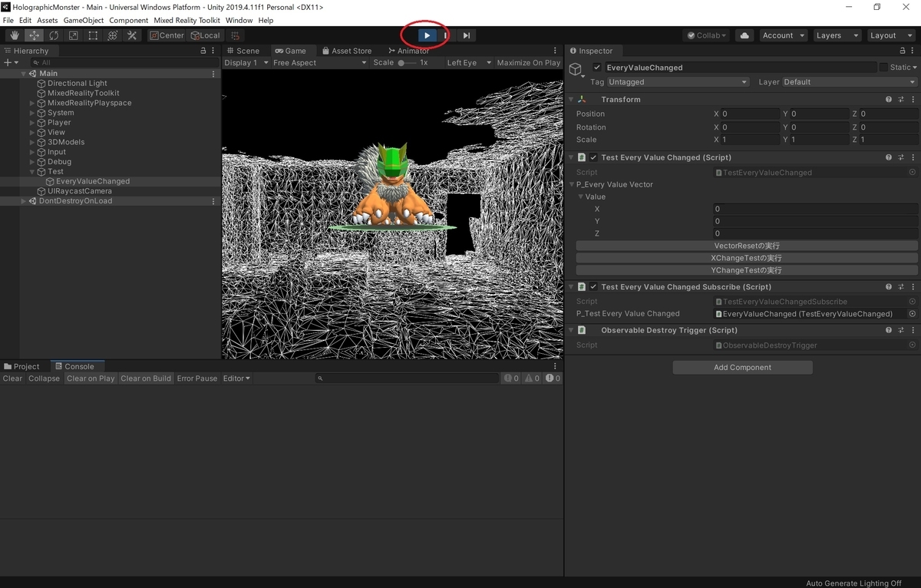Image resolution: width=921 pixels, height=588 pixels.
Task: Click the grid snapping icon in the toolbar
Action: [236, 35]
